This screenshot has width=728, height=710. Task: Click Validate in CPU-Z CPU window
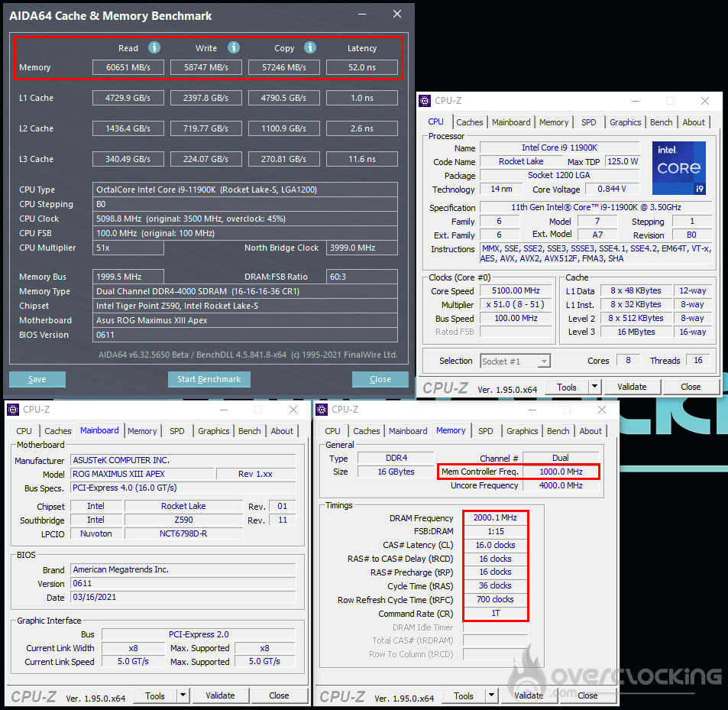pyautogui.click(x=632, y=387)
